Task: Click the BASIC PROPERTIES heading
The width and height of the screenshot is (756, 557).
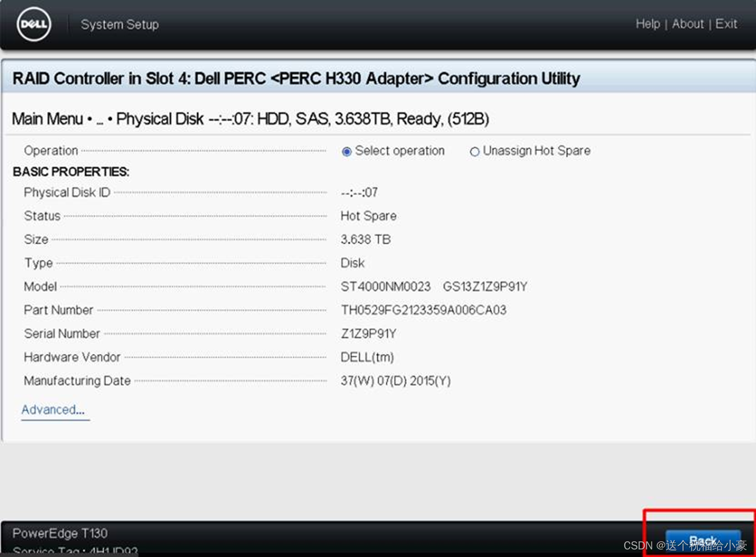Action: (71, 171)
